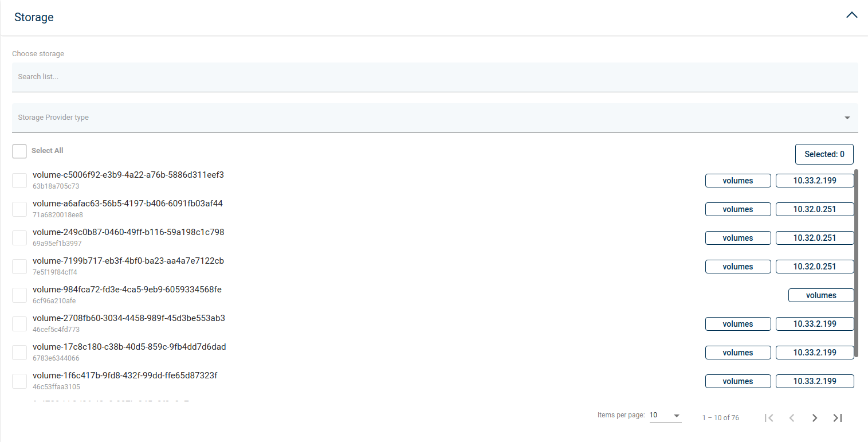Toggle checkbox next to volume-1f6c417b
The height and width of the screenshot is (442, 868).
(19, 381)
